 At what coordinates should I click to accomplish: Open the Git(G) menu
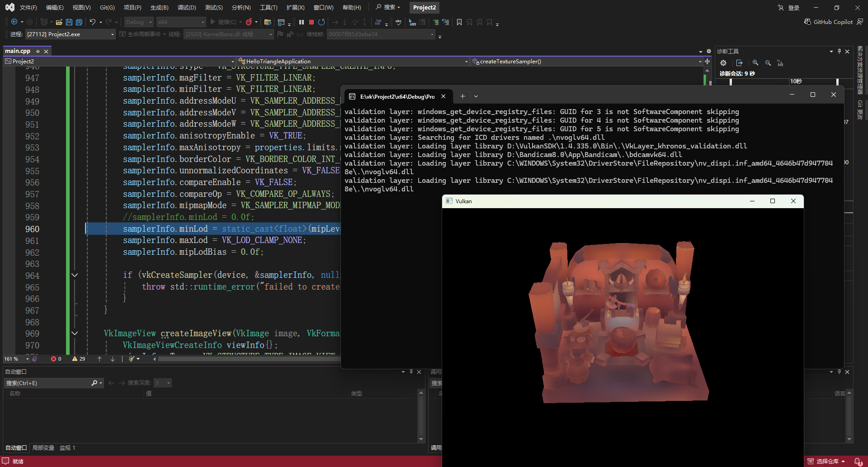click(x=107, y=8)
